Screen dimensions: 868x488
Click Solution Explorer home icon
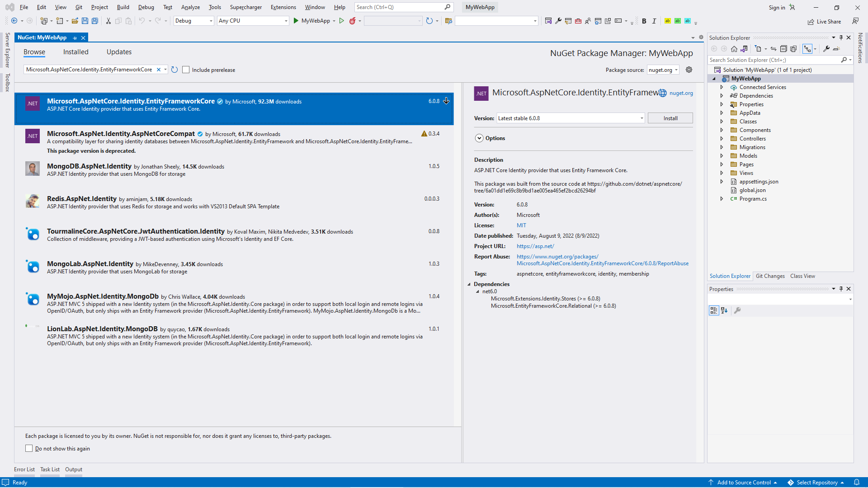click(x=734, y=49)
